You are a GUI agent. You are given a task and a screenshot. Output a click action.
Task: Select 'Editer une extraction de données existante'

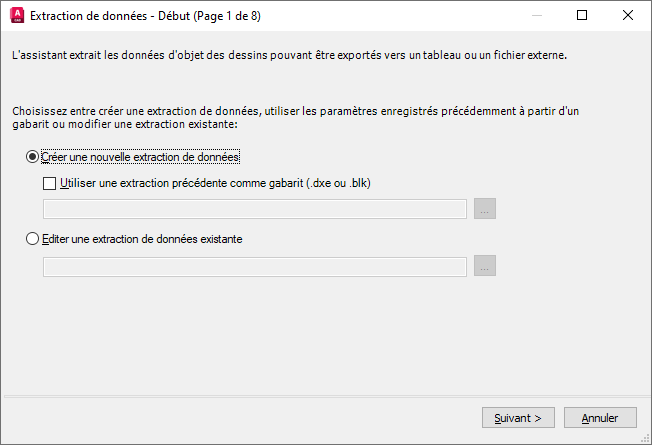tap(33, 239)
